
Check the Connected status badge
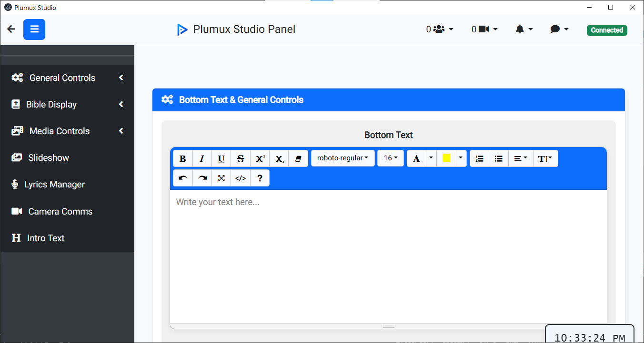tap(606, 29)
